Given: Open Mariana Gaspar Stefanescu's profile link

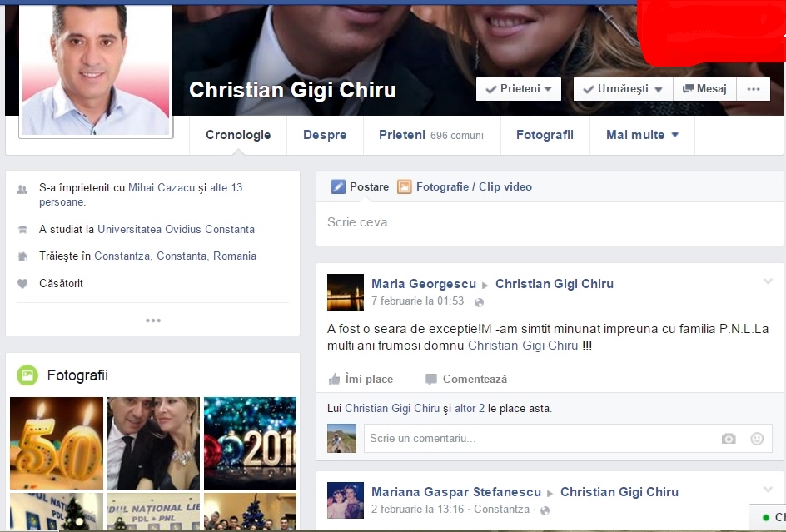Looking at the screenshot, I should click(x=456, y=492).
